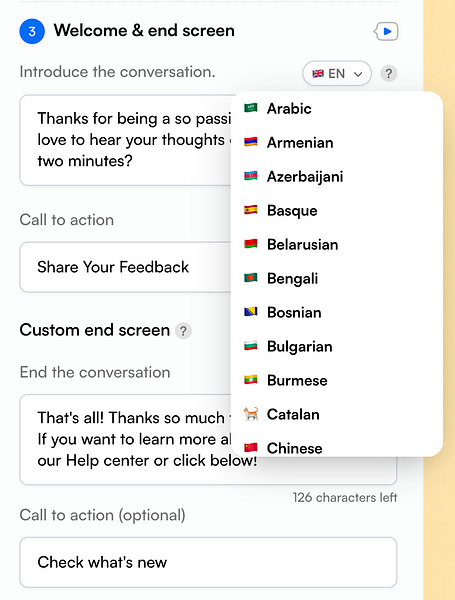Click the Check what's new input field
Image resolution: width=455 pixels, height=600 pixels.
[x=208, y=562]
